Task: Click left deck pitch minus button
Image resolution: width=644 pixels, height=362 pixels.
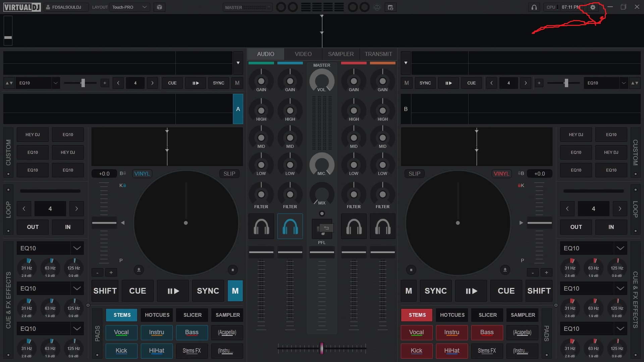Action: (97, 273)
